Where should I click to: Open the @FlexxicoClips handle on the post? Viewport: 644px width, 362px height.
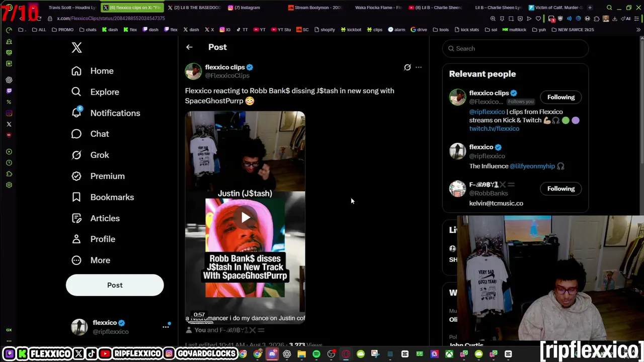pyautogui.click(x=227, y=75)
